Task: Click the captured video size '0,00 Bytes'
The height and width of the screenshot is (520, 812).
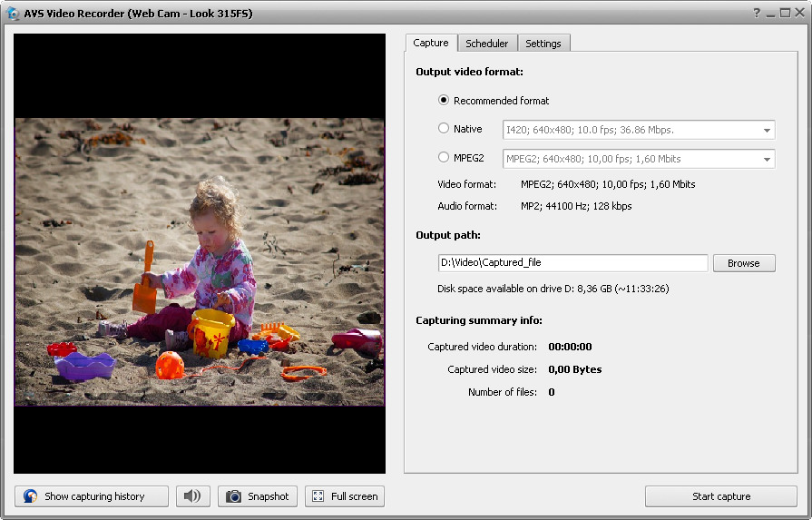Action: pos(575,369)
